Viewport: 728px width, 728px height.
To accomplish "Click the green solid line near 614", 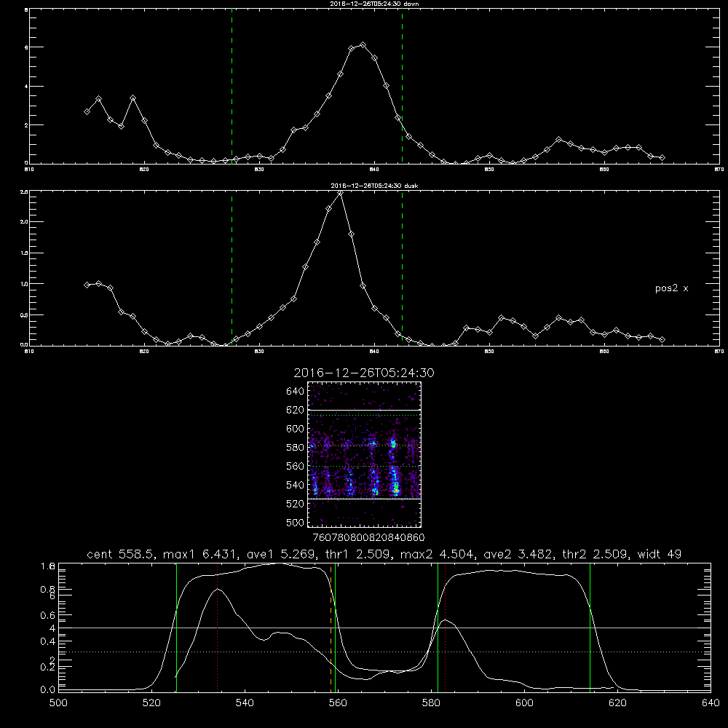I will pyautogui.click(x=590, y=628).
